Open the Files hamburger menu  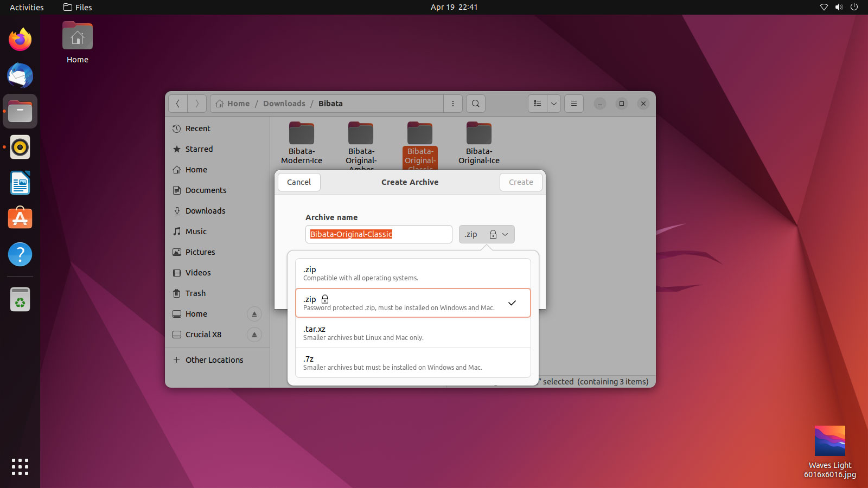click(x=573, y=104)
